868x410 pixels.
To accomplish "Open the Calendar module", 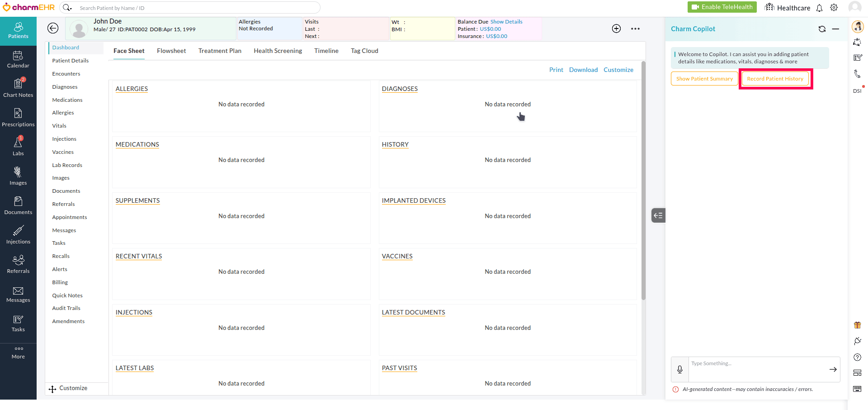I will pyautogui.click(x=18, y=60).
